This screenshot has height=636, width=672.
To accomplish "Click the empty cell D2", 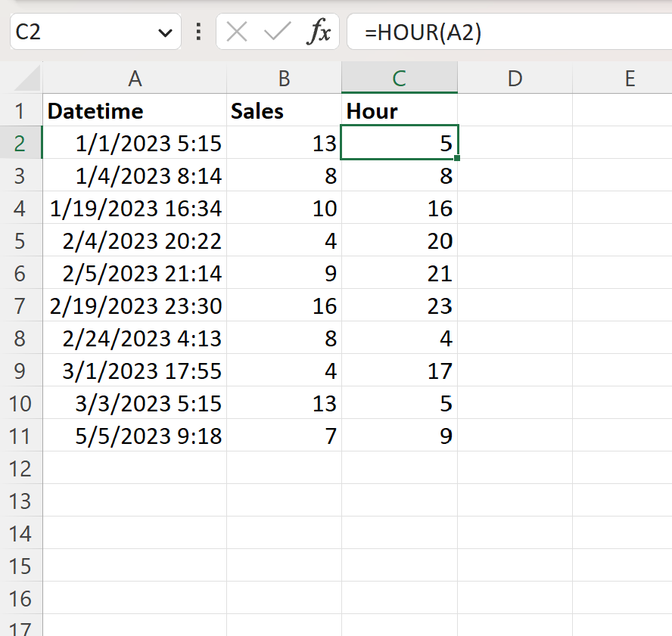I will pyautogui.click(x=515, y=142).
